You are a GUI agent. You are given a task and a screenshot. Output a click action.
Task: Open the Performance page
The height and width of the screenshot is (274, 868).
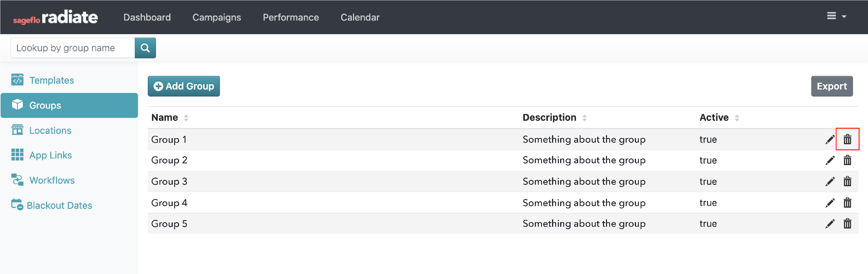point(291,17)
